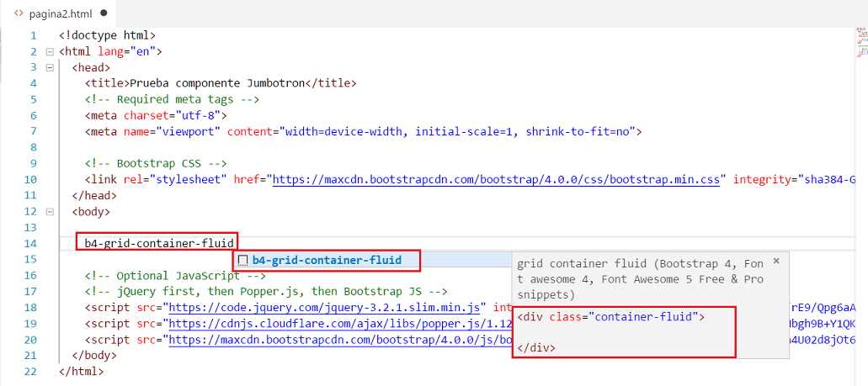Click the closing </head> tag on line 11

(x=94, y=195)
